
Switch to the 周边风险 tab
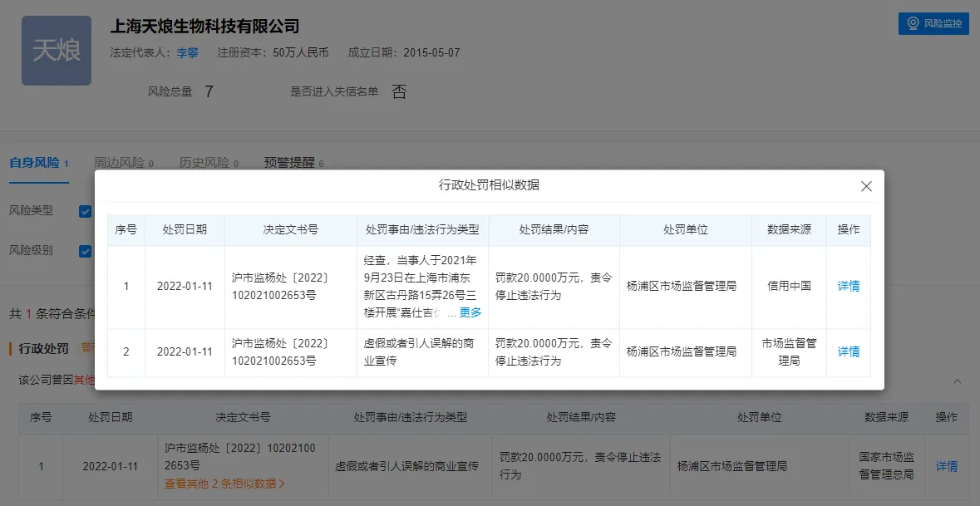click(124, 163)
